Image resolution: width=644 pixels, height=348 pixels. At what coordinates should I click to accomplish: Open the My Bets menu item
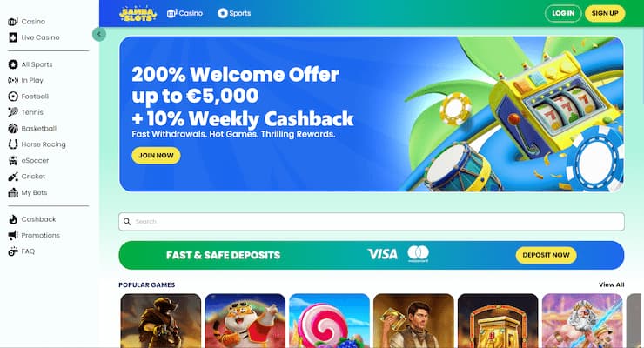click(x=28, y=192)
